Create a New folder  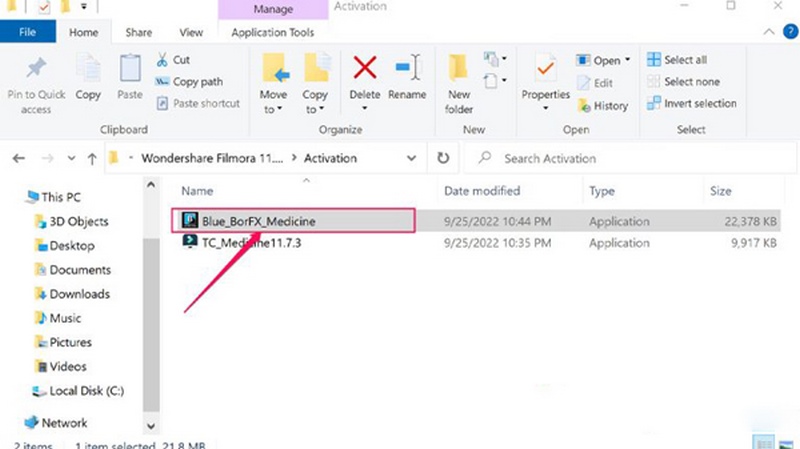459,85
